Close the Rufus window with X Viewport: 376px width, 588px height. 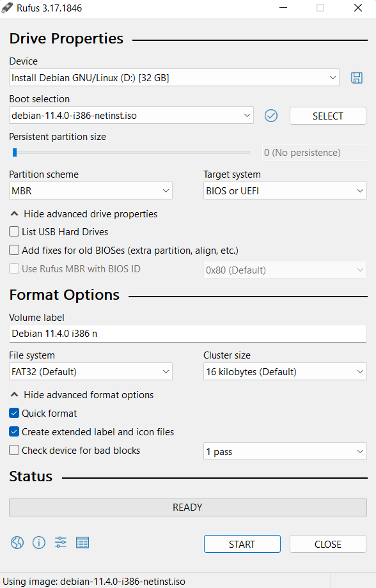[x=358, y=8]
